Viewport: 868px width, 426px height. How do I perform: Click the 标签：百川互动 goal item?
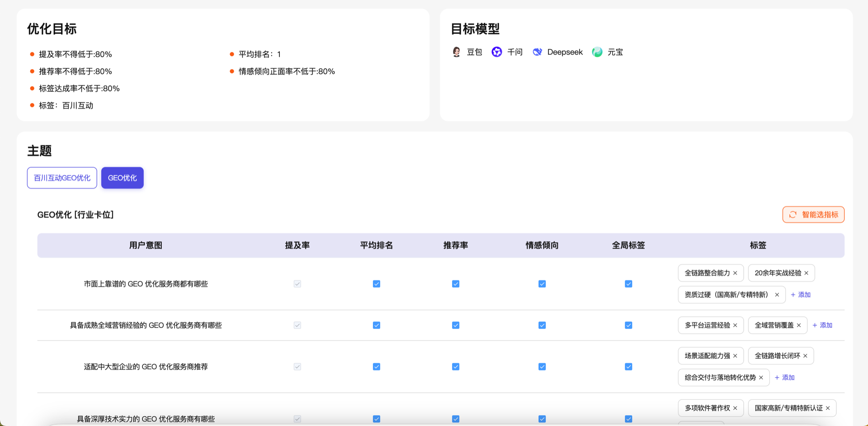coord(66,106)
